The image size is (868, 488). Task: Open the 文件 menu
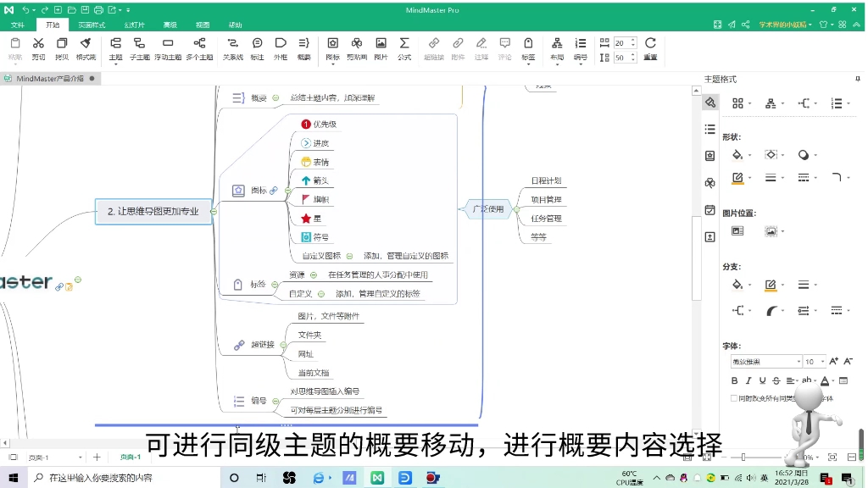click(17, 25)
